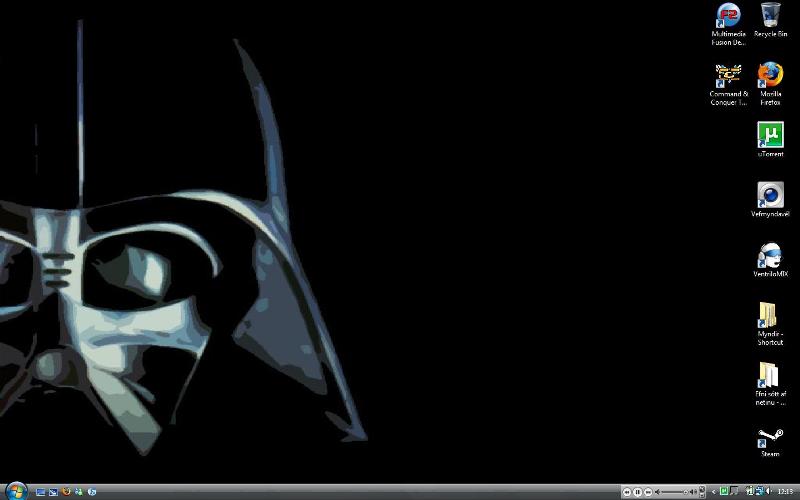This screenshot has width=800, height=500.
Task: Click the network connection tray icon
Action: 760,491
